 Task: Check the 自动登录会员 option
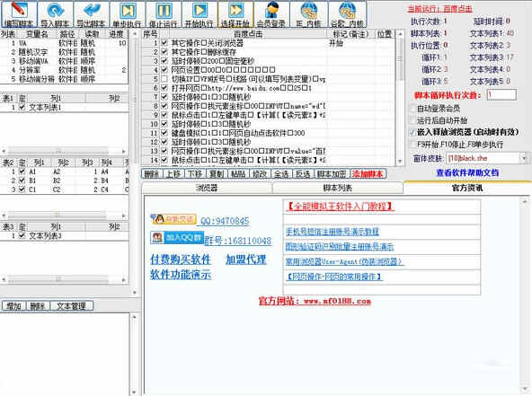pos(412,109)
